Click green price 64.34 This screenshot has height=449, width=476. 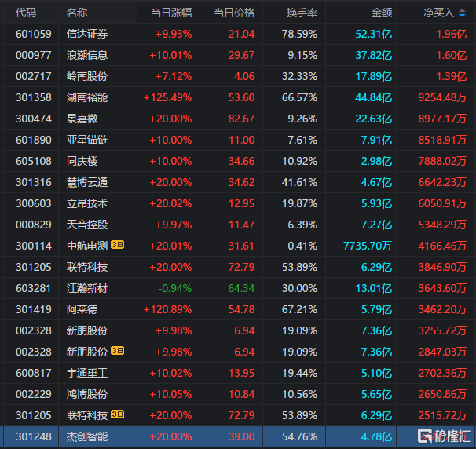click(241, 289)
